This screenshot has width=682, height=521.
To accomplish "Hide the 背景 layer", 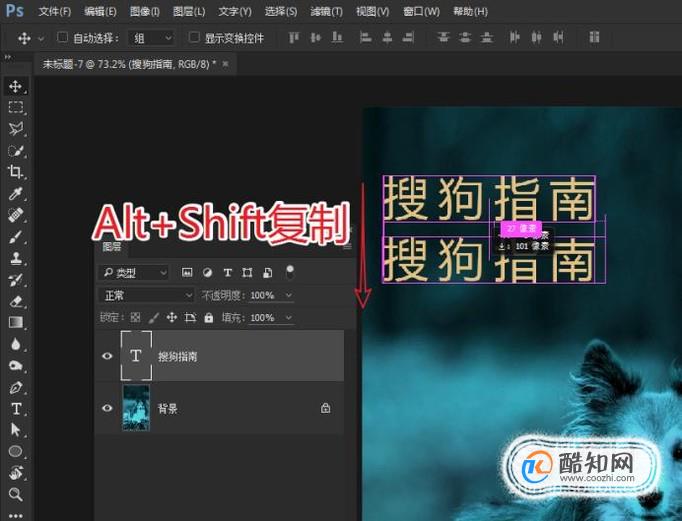I will 107,408.
